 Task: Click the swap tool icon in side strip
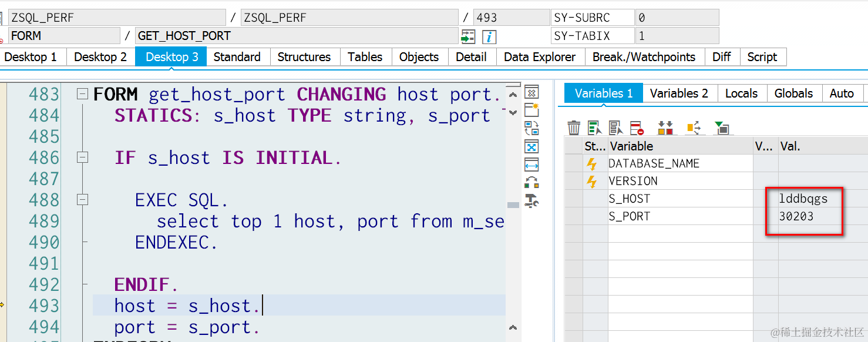point(531,128)
